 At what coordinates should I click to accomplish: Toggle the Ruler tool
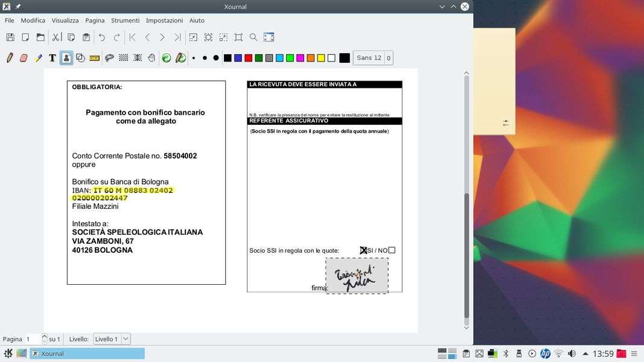point(95,58)
